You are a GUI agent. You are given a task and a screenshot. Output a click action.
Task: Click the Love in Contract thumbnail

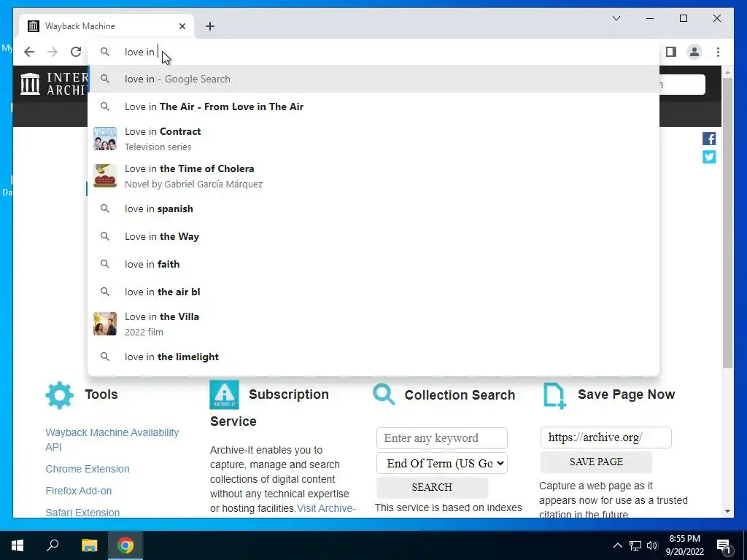[x=105, y=139]
